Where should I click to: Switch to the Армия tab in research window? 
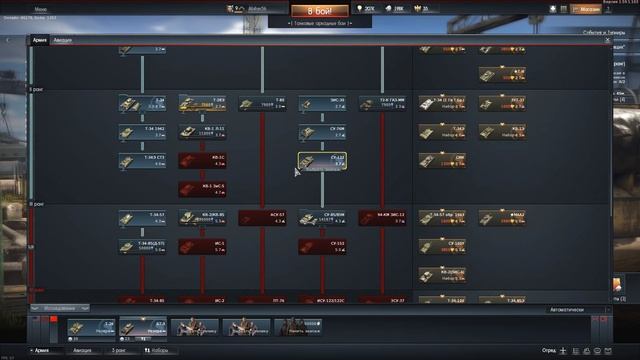click(x=40, y=40)
